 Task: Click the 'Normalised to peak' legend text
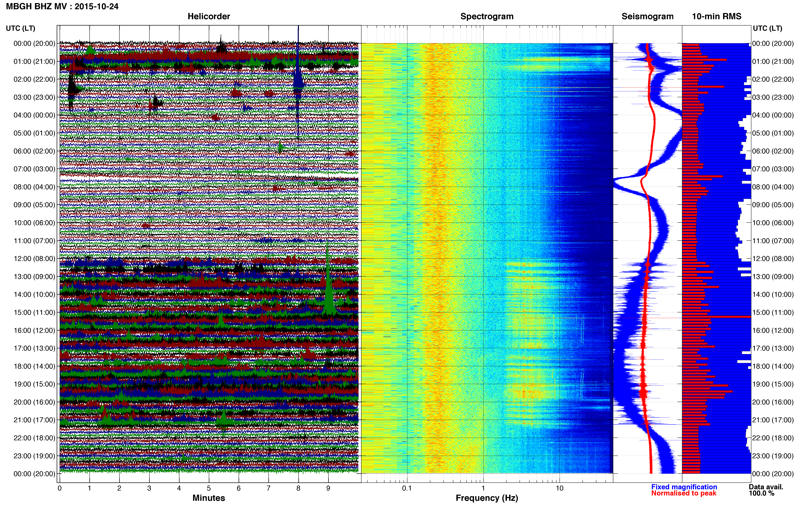[x=684, y=493]
